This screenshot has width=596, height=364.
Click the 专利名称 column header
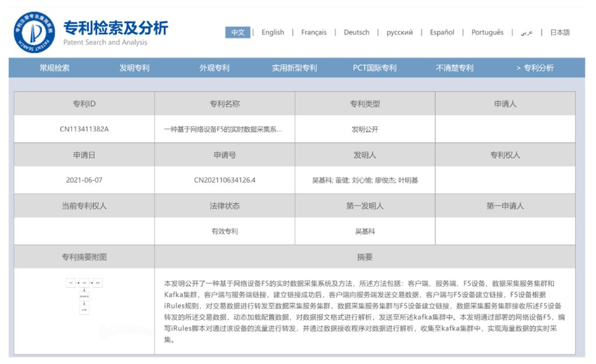225,104
